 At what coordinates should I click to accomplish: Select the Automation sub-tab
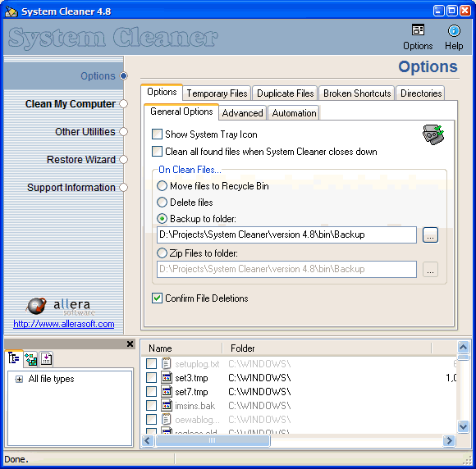[294, 113]
